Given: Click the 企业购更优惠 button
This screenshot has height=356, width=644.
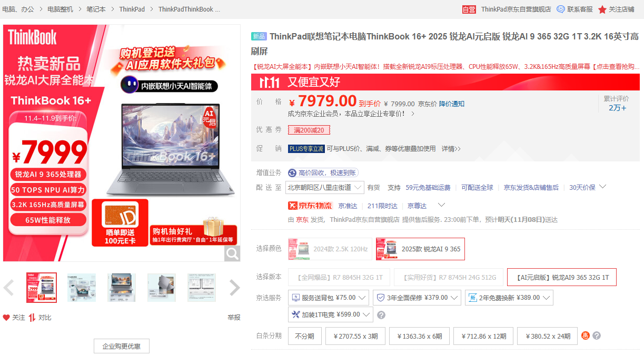Looking at the screenshot, I should [121, 346].
